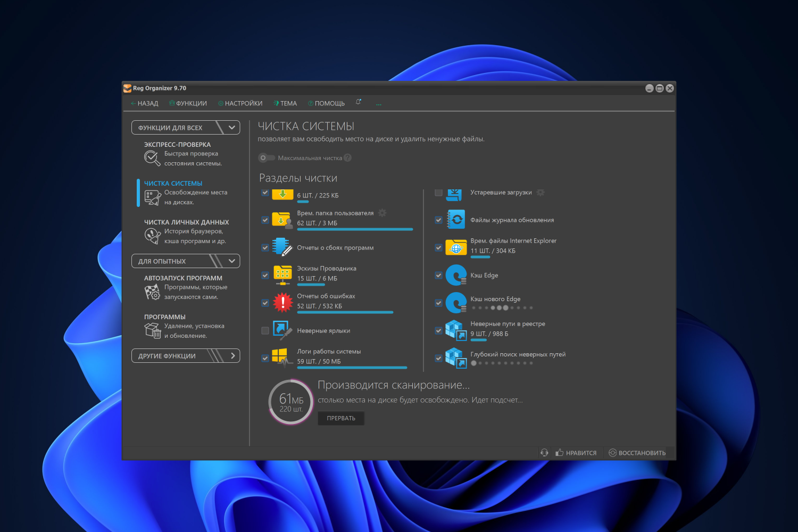Uncheck Врем. файлы Internet Explorer checkbox
Screen dimensions: 798x532
tap(438, 247)
